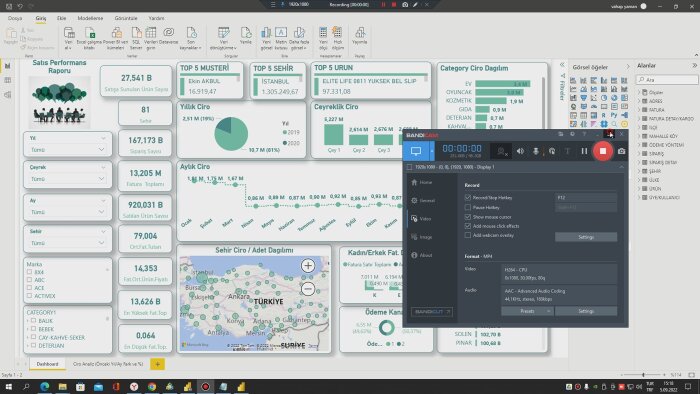Zoom in on the map visual
The width and height of the screenshot is (700, 394).
coord(308,266)
